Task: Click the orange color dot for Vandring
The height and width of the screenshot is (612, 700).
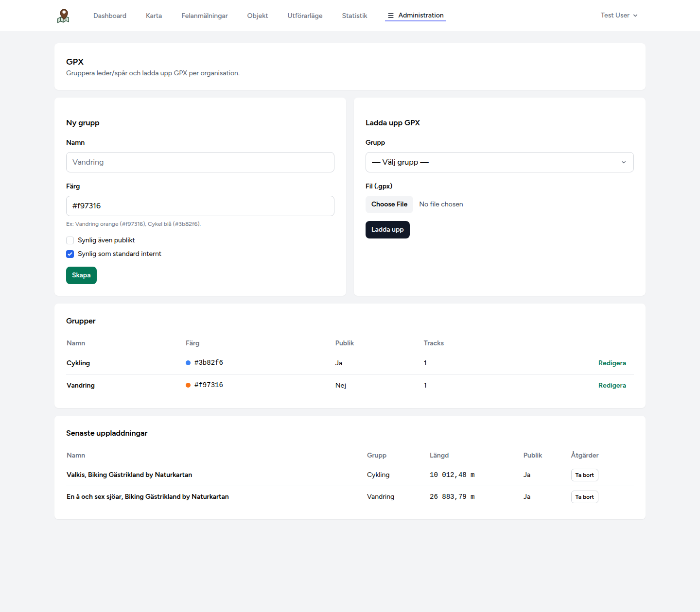Action: [188, 385]
